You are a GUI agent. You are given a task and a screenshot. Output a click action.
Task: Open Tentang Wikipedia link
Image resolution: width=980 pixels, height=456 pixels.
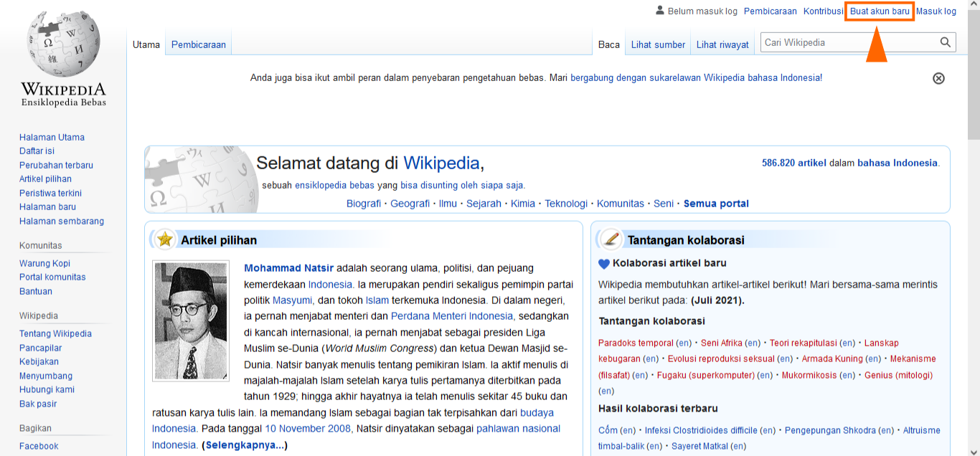click(x=55, y=333)
